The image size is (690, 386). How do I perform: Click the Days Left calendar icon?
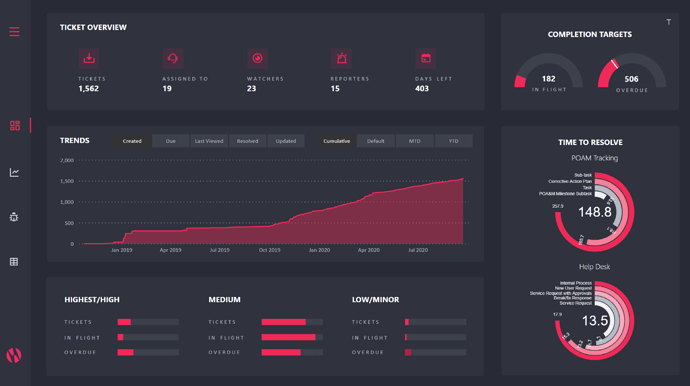click(x=426, y=58)
